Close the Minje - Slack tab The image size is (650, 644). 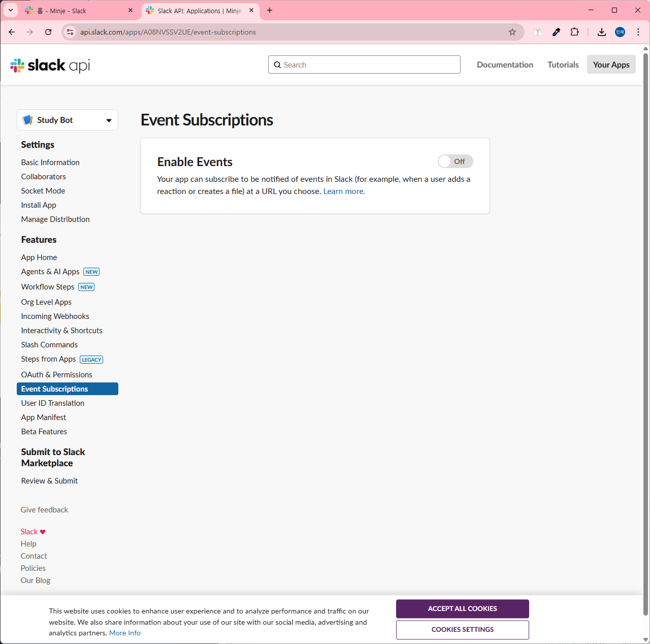point(131,10)
